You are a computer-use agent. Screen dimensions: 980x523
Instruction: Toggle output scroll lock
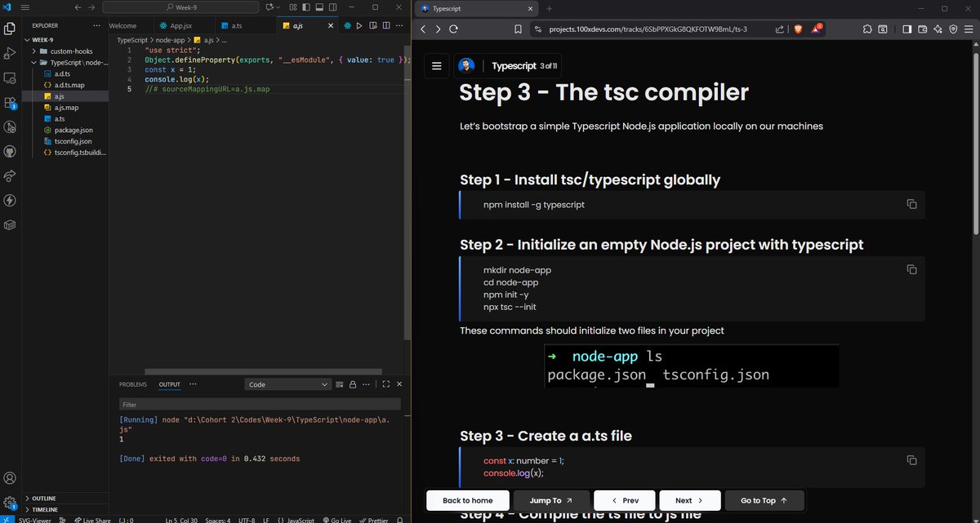click(352, 384)
